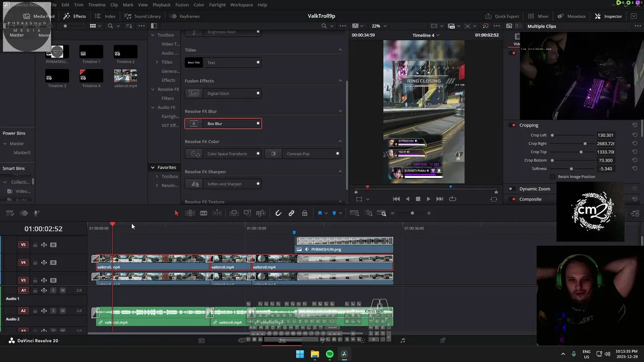Open the Quick Export dialog

pyautogui.click(x=502, y=16)
